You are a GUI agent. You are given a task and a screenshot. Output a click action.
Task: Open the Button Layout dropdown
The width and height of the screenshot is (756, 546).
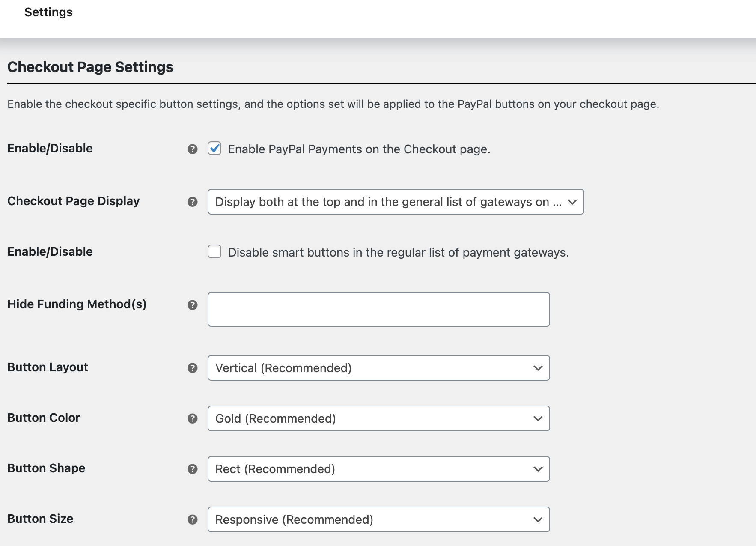click(x=378, y=368)
